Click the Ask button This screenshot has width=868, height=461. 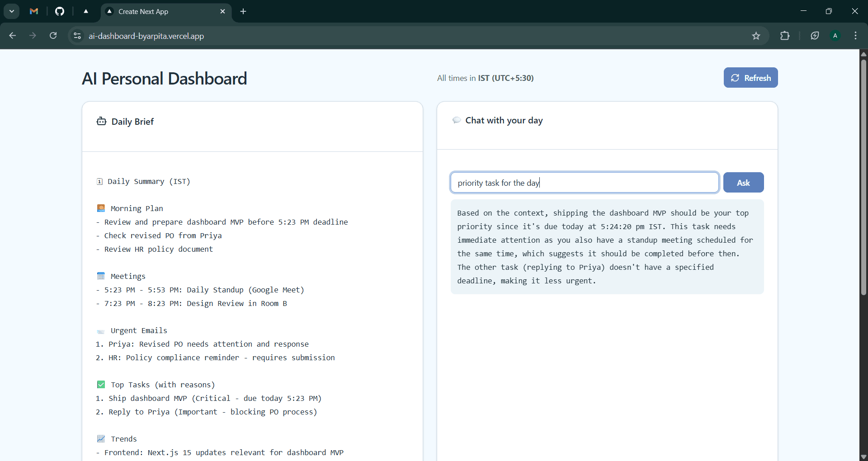point(743,183)
